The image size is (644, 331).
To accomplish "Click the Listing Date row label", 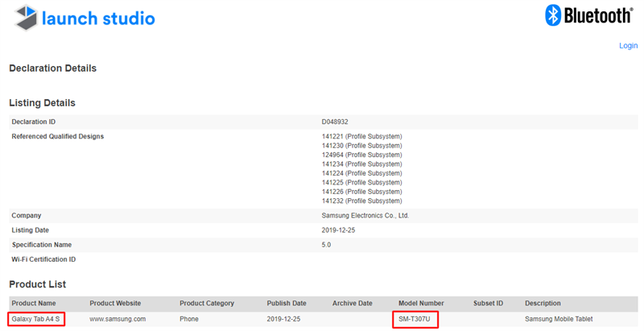I will (x=30, y=230).
